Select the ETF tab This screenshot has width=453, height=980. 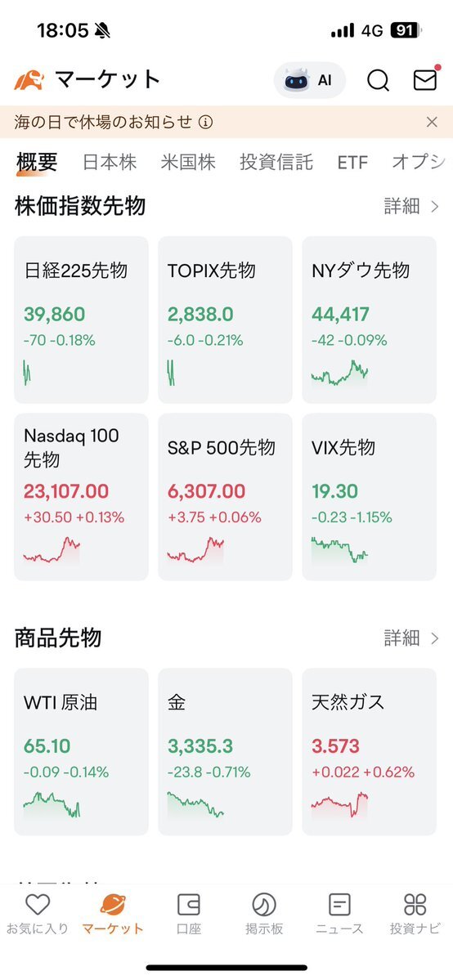point(352,163)
